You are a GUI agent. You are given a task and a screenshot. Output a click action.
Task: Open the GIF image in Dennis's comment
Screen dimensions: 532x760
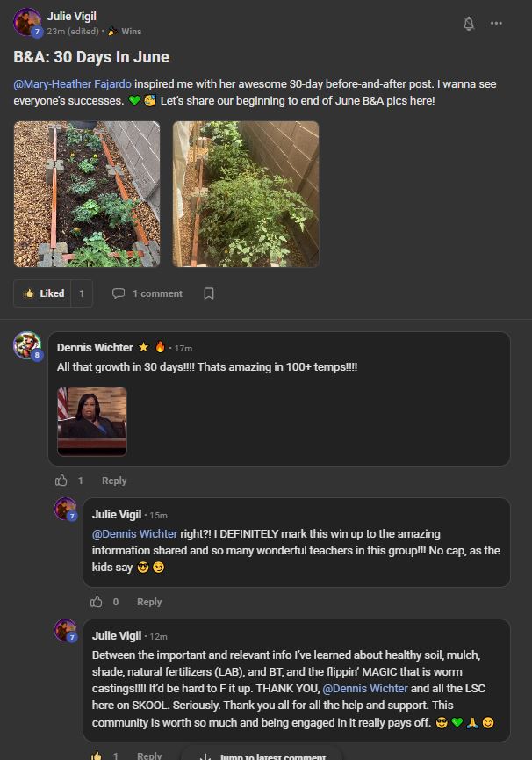pyautogui.click(x=92, y=422)
